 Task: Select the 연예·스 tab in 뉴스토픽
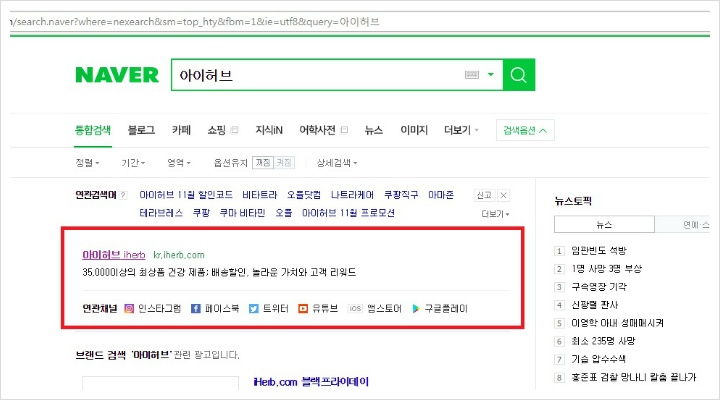coord(683,225)
